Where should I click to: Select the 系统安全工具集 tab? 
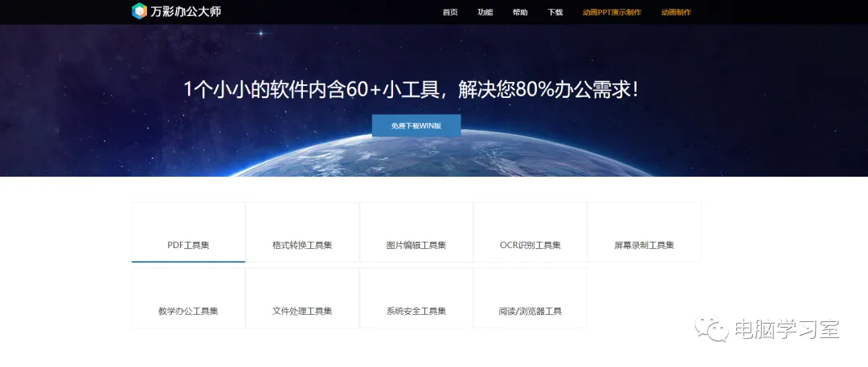[416, 298]
